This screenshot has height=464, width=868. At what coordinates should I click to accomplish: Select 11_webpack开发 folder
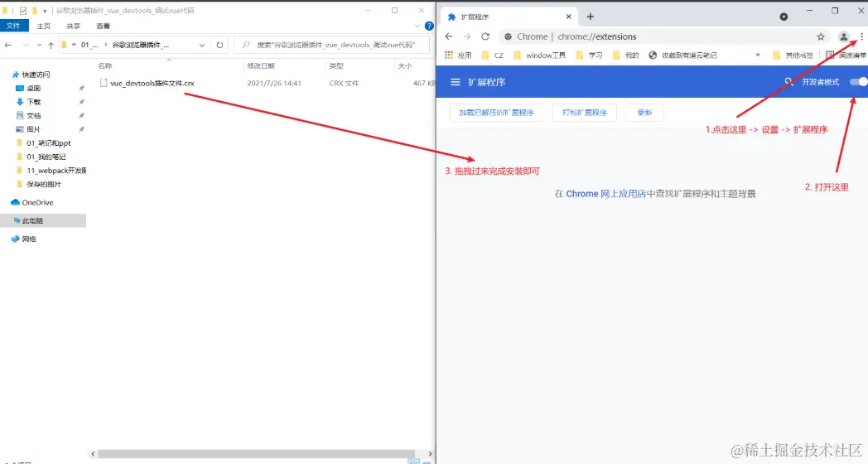pos(51,171)
